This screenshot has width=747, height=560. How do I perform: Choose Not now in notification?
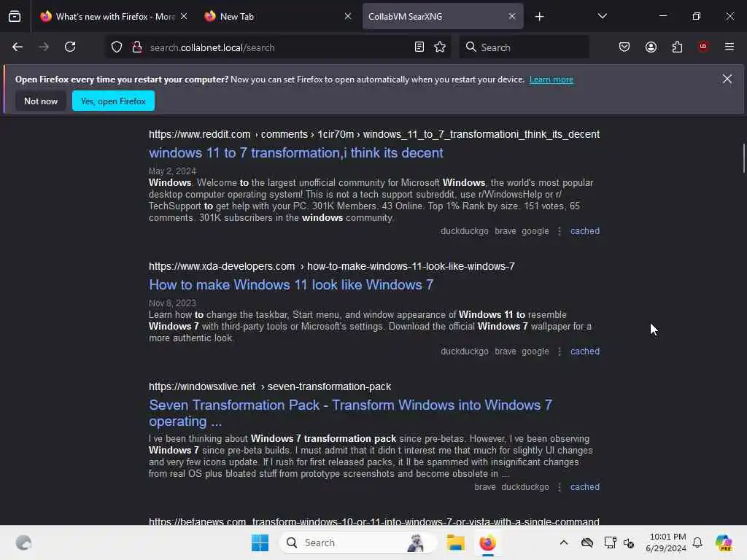point(41,101)
